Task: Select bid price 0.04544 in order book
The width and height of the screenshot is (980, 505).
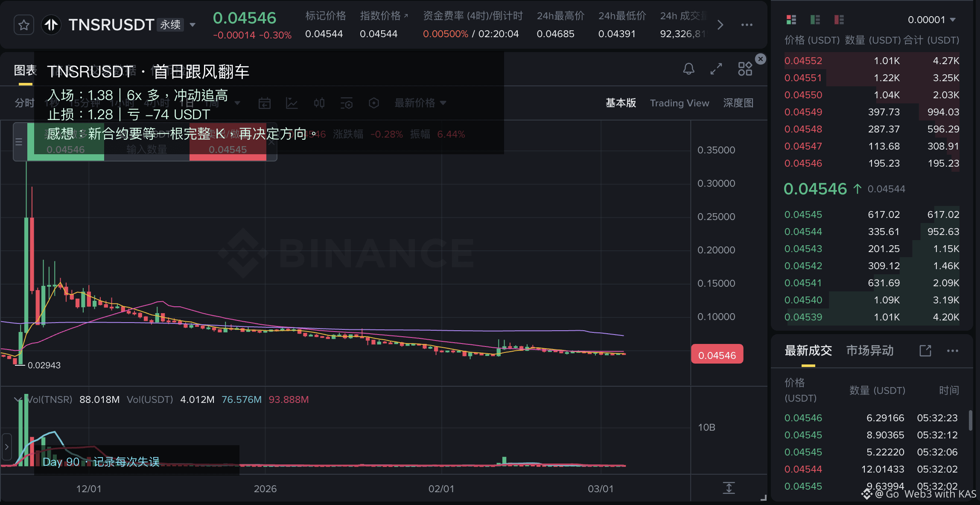Action: click(803, 232)
